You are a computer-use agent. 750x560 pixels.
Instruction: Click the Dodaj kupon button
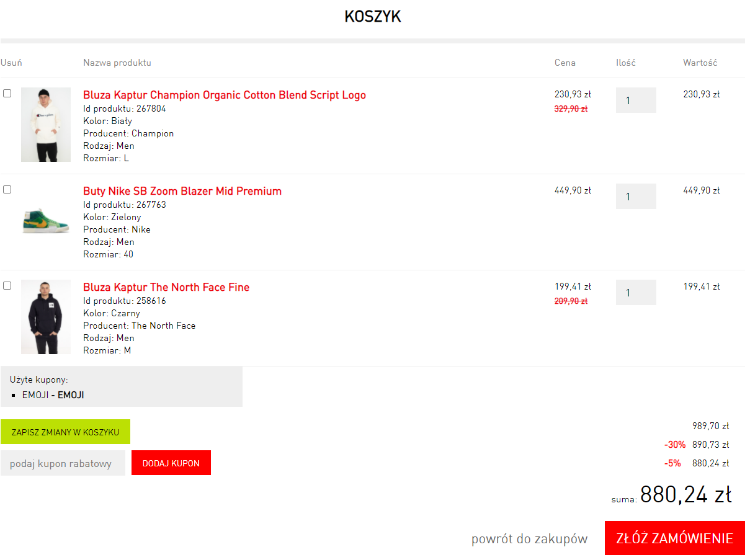[x=171, y=463]
